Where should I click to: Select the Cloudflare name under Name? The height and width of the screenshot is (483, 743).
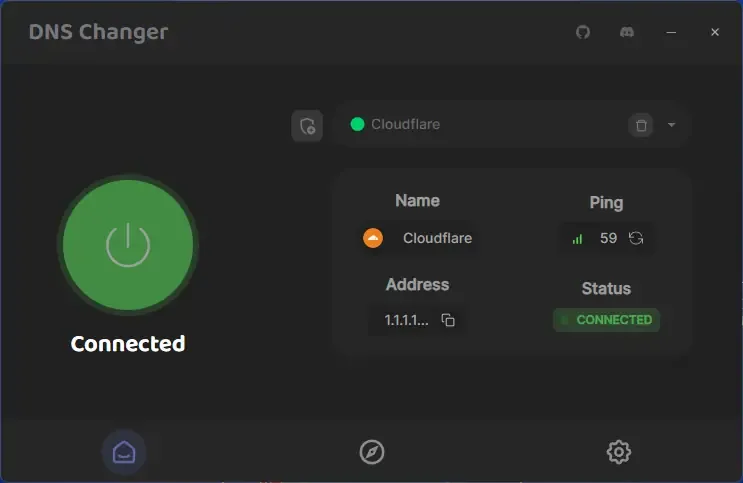[437, 238]
